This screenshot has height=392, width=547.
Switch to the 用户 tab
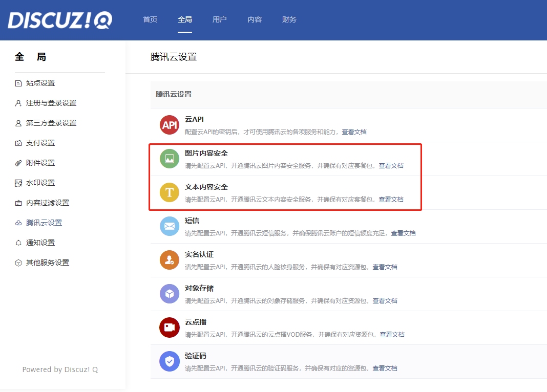[220, 19]
